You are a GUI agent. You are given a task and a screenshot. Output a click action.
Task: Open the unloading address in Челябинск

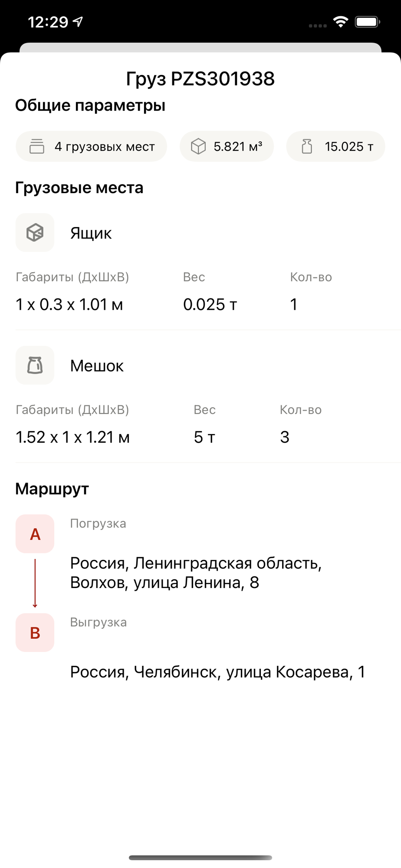coord(218,672)
